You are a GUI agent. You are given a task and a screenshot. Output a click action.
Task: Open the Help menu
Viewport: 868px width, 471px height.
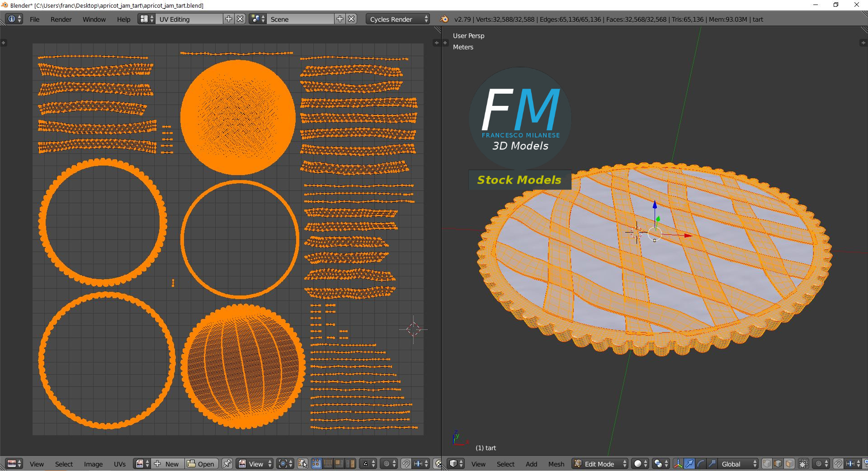point(123,19)
